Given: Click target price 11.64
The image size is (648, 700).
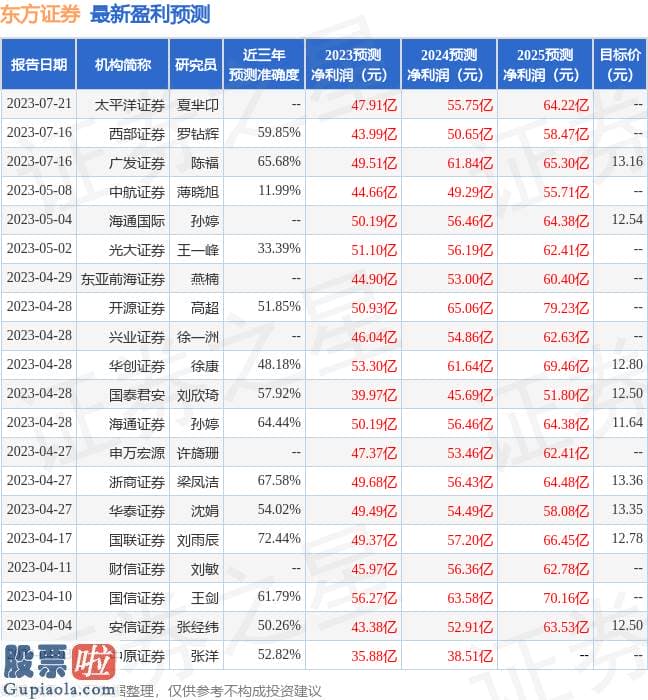Looking at the screenshot, I should 627,423.
